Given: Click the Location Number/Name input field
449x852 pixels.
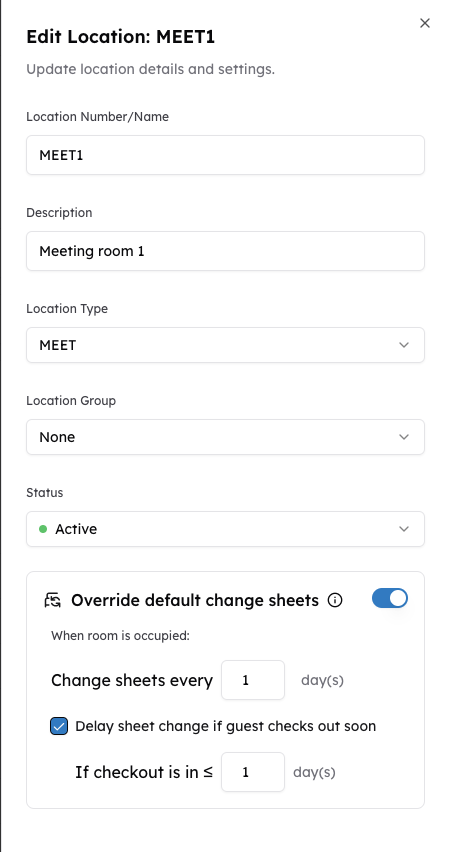Looking at the screenshot, I should click(x=225, y=155).
